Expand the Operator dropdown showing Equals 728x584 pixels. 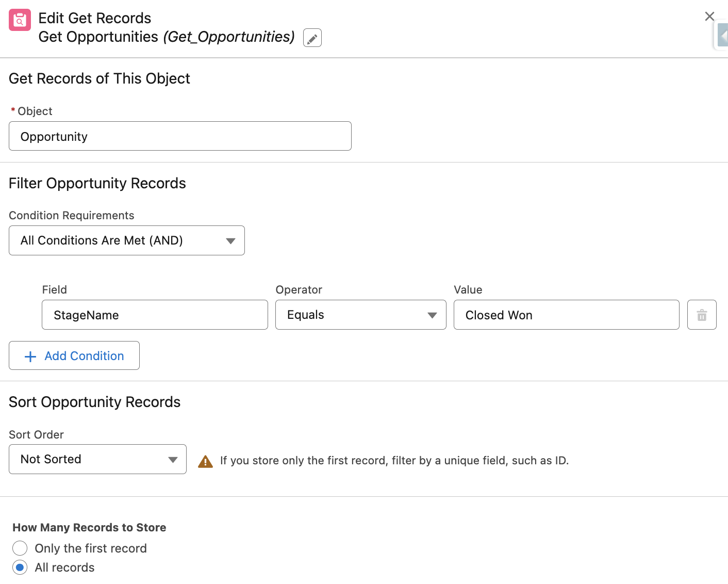click(x=360, y=315)
